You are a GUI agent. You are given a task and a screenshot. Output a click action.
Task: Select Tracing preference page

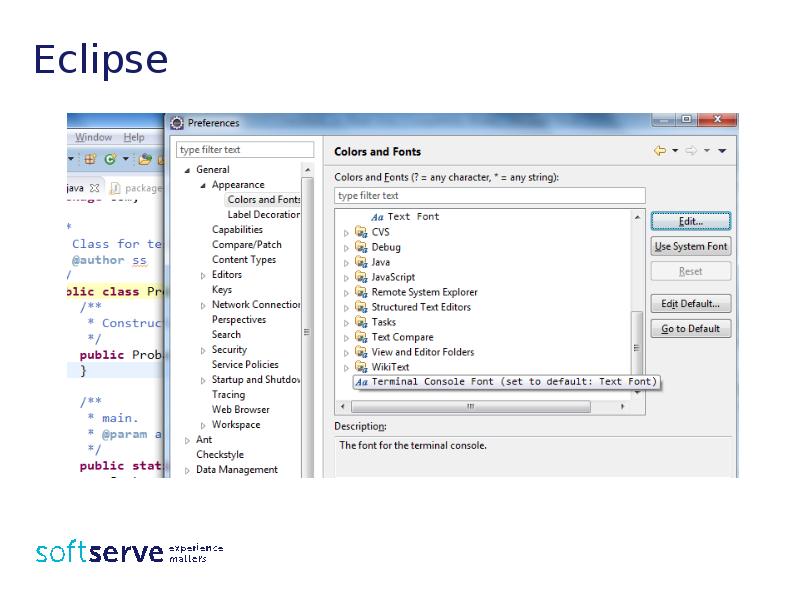point(229,395)
